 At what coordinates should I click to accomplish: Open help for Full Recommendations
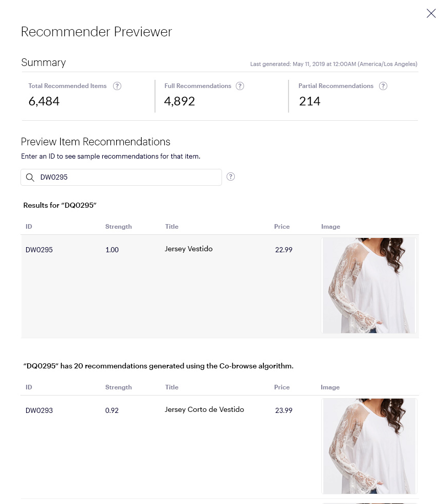(240, 86)
